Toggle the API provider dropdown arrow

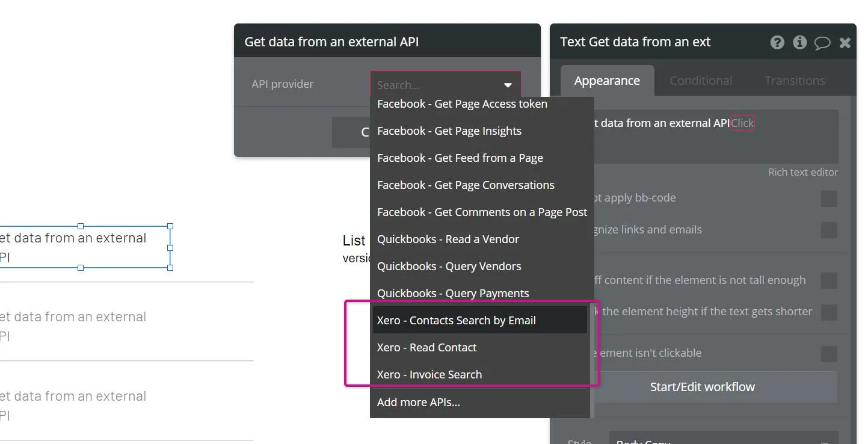(508, 85)
